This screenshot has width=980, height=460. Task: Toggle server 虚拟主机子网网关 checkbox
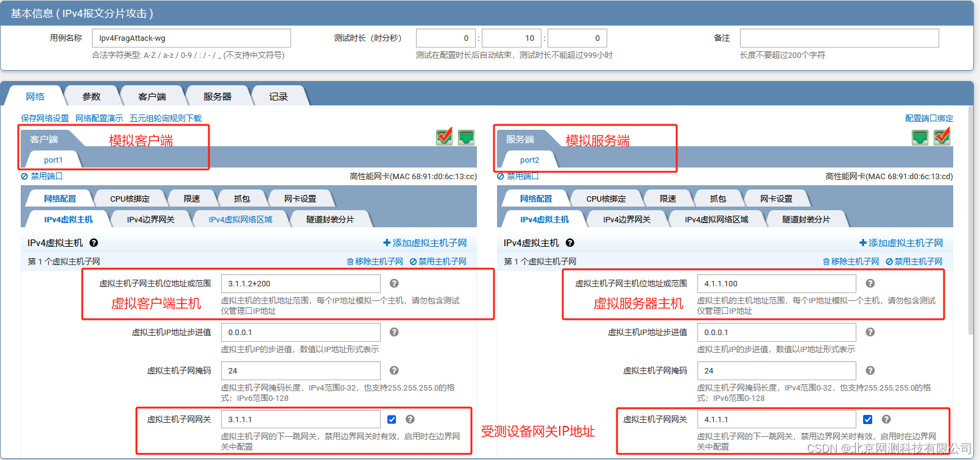pos(868,419)
